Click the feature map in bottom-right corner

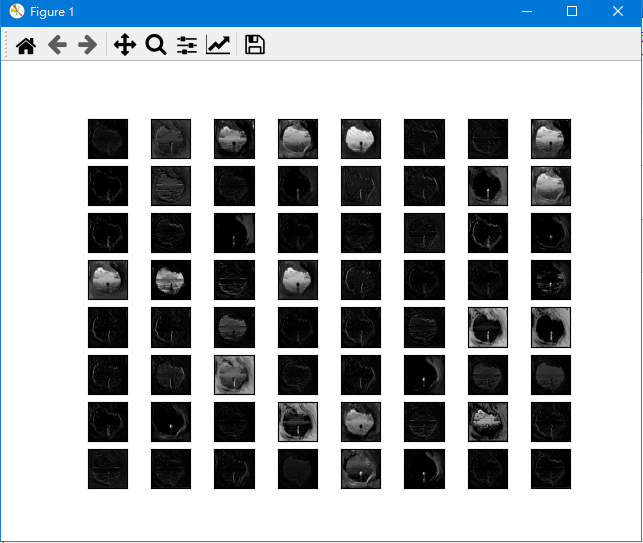551,469
